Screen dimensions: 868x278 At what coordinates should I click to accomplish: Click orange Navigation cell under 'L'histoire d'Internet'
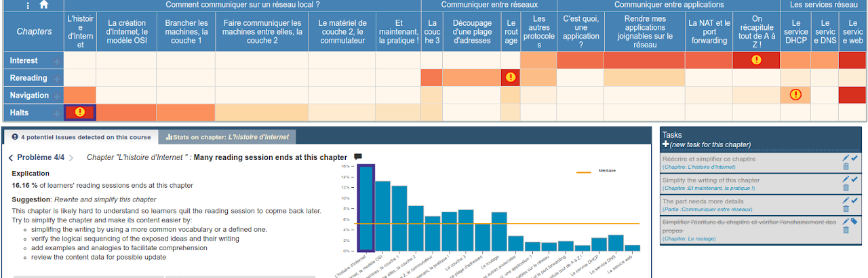(80, 95)
